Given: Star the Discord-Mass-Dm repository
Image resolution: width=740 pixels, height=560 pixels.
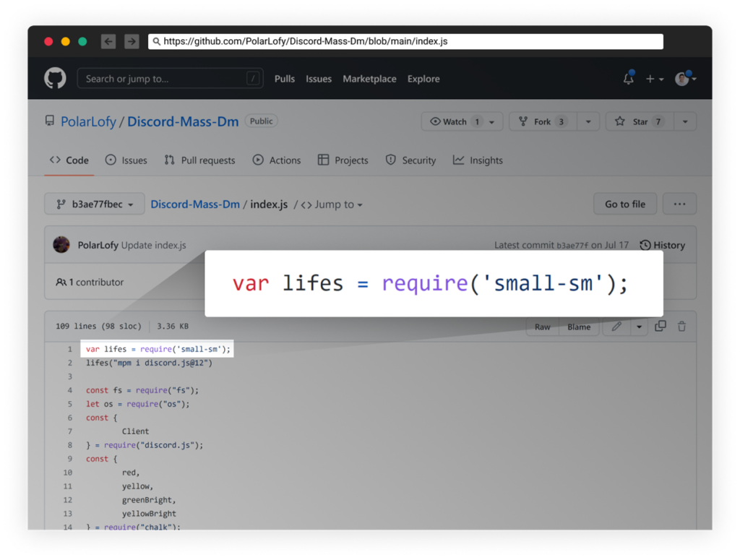Looking at the screenshot, I should click(639, 121).
